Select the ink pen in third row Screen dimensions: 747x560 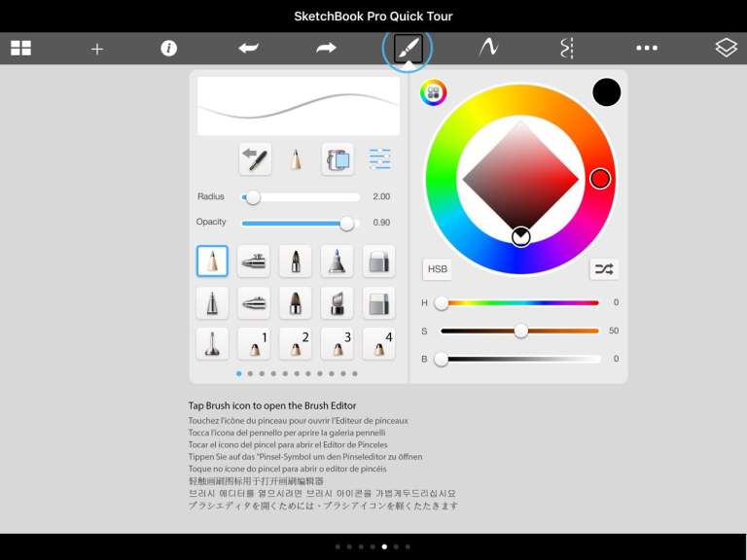pos(212,344)
